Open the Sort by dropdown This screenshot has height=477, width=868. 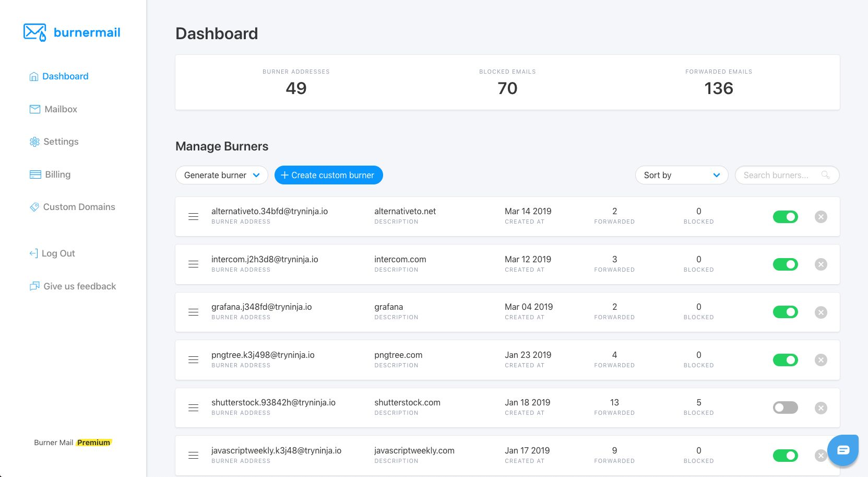(x=682, y=175)
